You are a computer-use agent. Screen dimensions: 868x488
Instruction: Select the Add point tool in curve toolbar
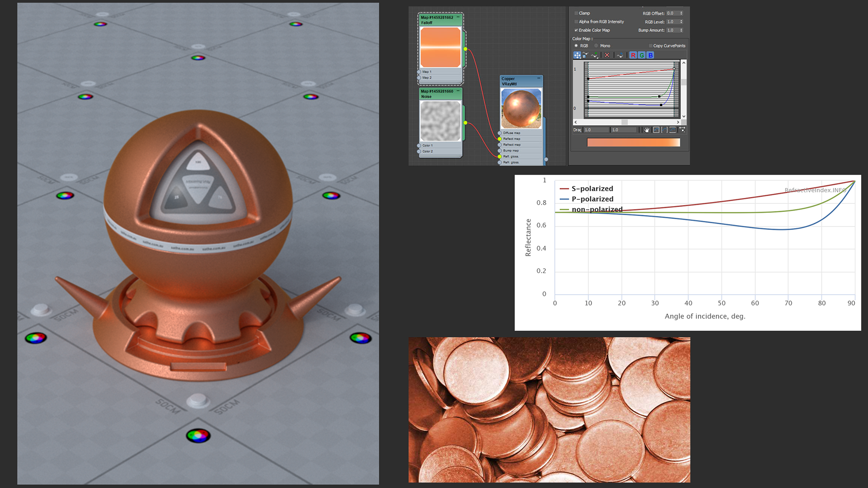[594, 55]
